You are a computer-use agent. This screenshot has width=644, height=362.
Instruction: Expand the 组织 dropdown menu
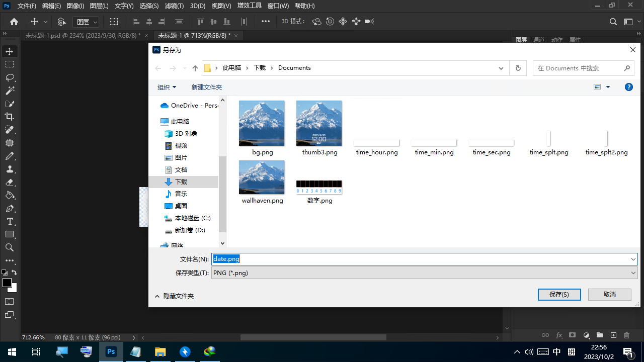(167, 87)
